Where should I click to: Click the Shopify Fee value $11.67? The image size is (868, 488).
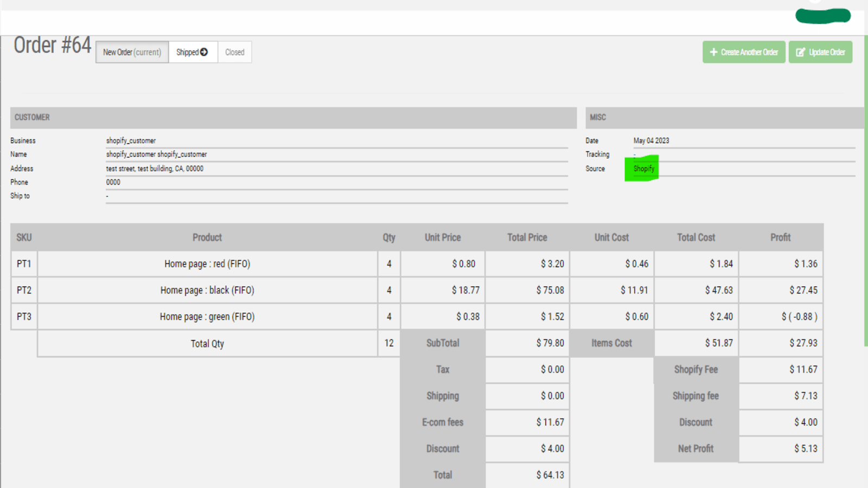(x=802, y=369)
